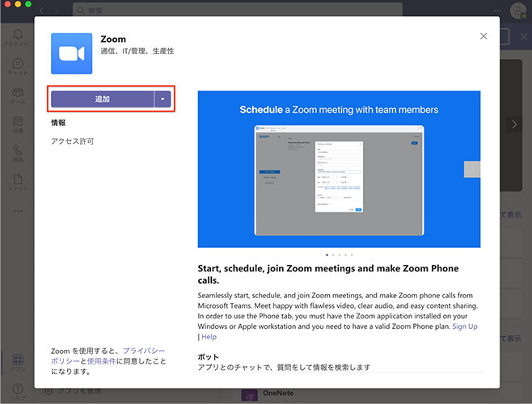Open Calendar icon in Teams sidebar
This screenshot has width=532, height=404.
18,124
